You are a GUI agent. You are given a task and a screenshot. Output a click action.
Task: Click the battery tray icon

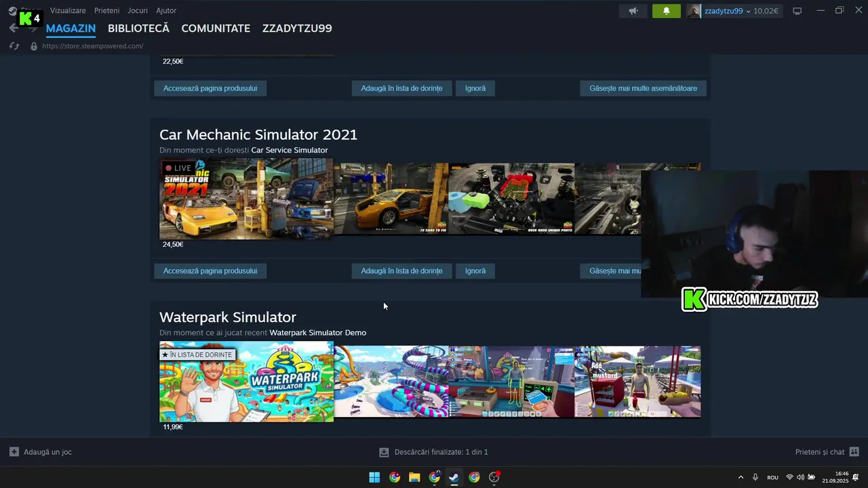pos(811,477)
